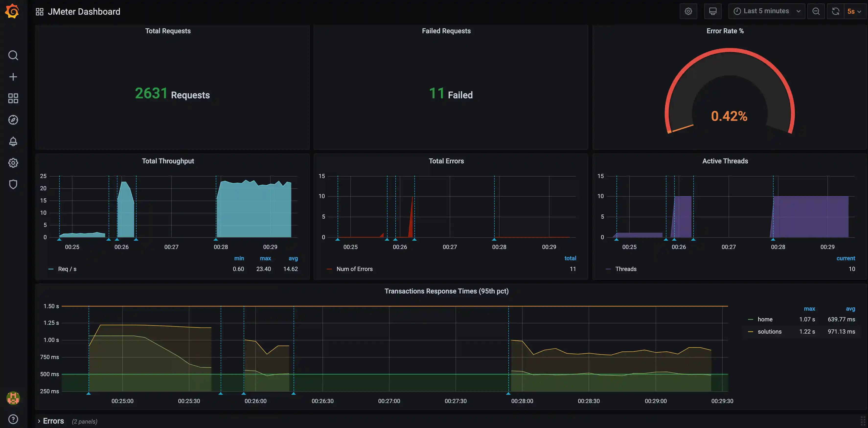Image resolution: width=868 pixels, height=428 pixels.
Task: Open the search in the sidebar
Action: [13, 55]
